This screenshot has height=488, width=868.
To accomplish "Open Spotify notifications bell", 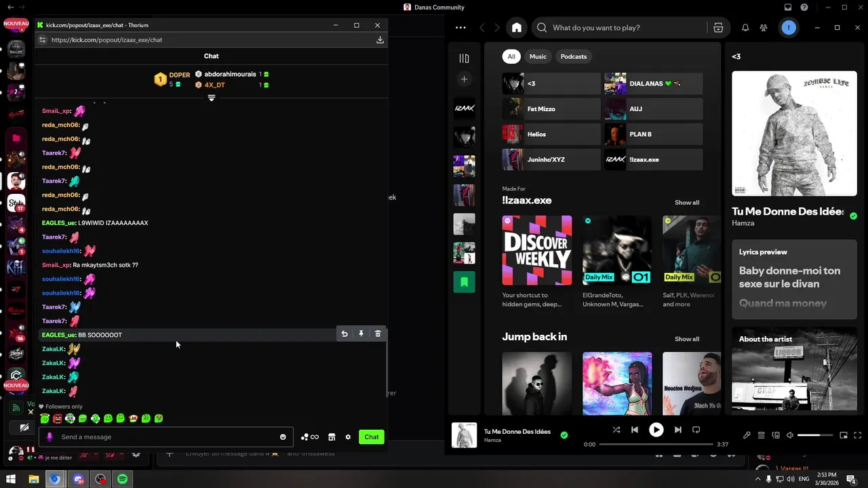I will [x=745, y=28].
